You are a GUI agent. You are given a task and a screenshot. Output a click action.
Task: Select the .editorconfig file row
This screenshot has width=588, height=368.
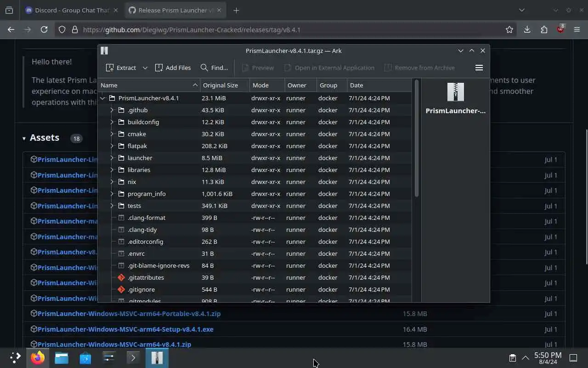point(255,241)
